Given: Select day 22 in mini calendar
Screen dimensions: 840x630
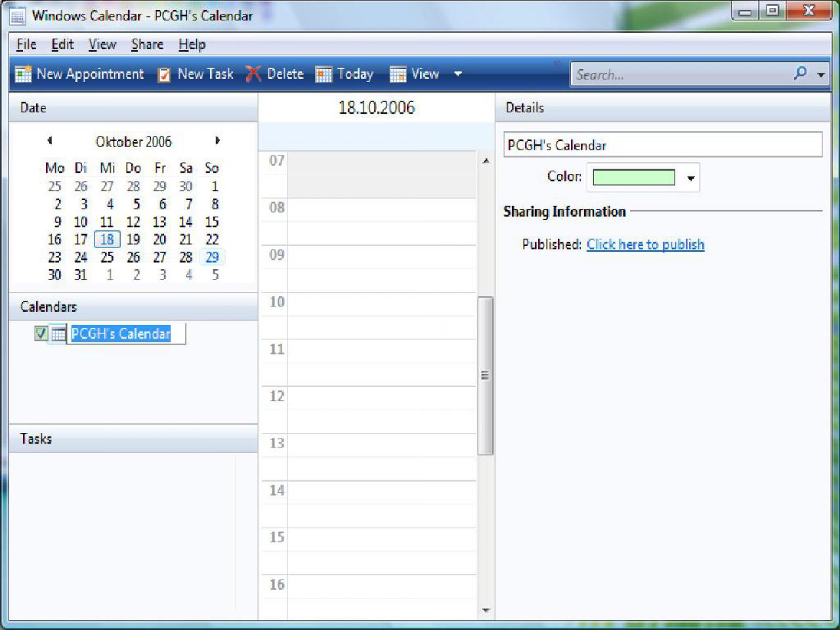Looking at the screenshot, I should (212, 240).
